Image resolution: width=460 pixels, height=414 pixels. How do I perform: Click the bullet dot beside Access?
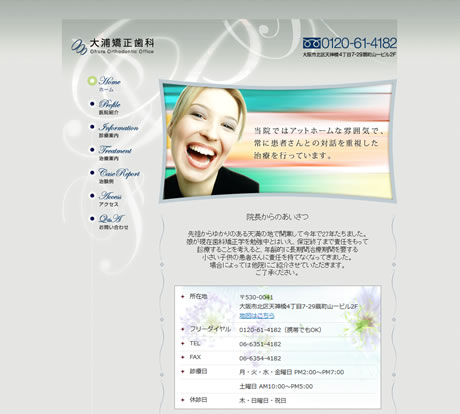[92, 196]
